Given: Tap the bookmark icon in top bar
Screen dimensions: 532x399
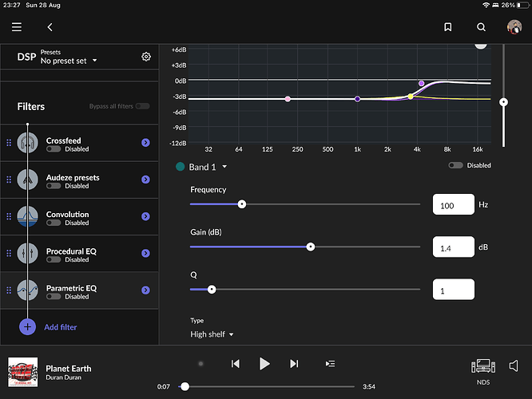Looking at the screenshot, I should click(x=448, y=27).
